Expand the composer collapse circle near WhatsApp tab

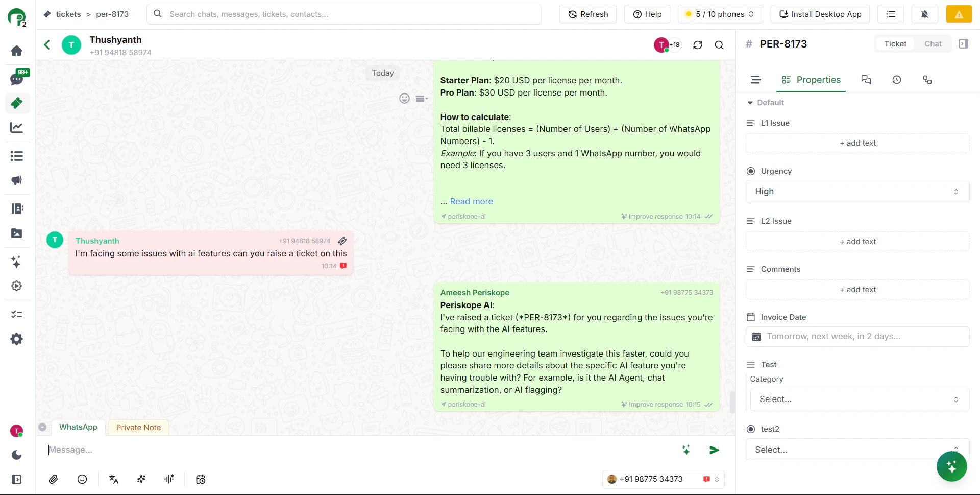[x=42, y=427]
